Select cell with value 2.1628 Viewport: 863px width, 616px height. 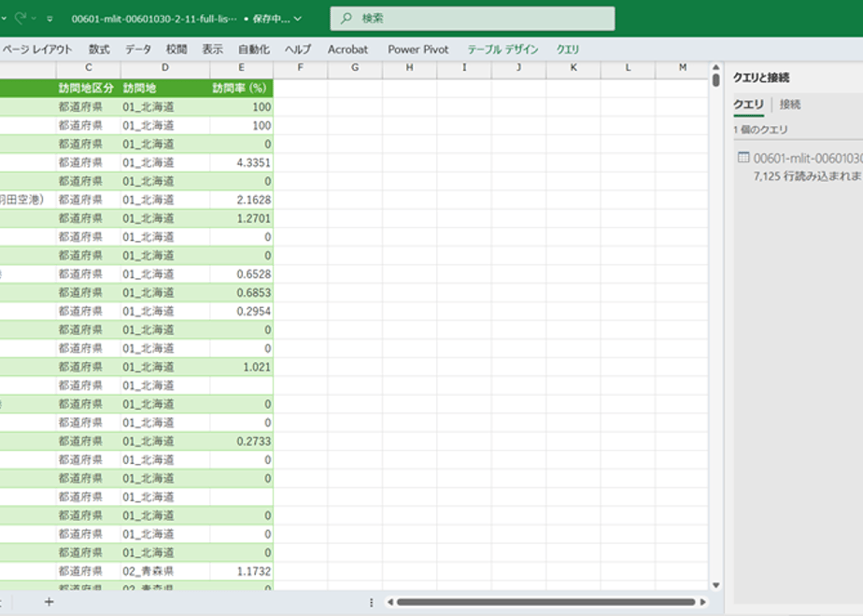[241, 200]
